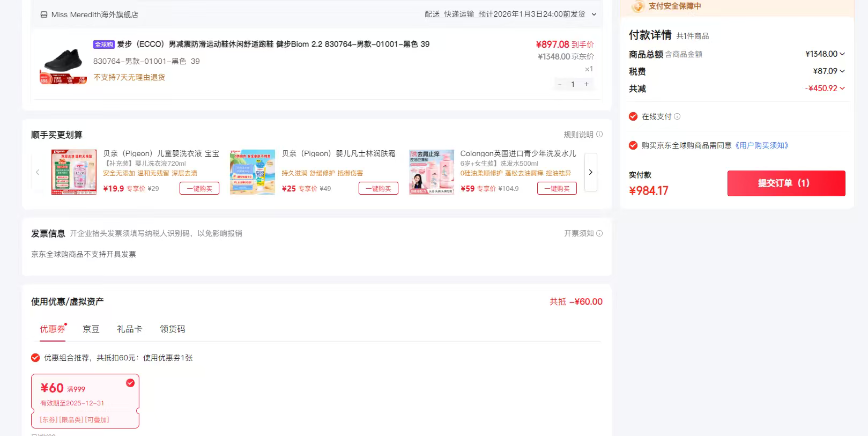Expand the 商品总额 ¥1348.00 details
Image resolution: width=868 pixels, height=436 pixels.
tap(842, 54)
